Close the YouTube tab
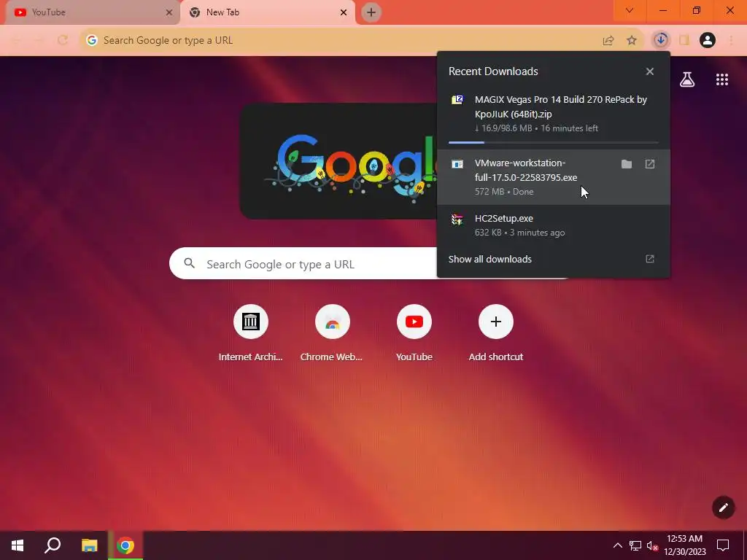Screen dimensions: 747x560 (x=169, y=12)
